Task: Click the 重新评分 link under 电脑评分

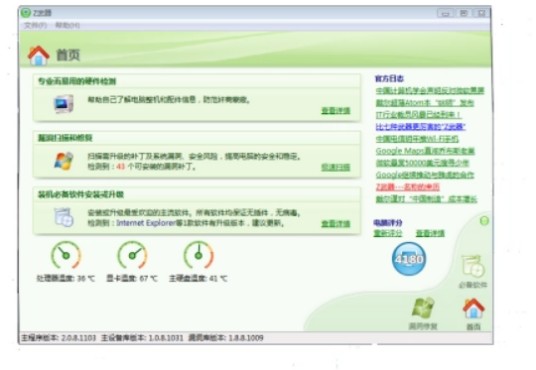Action: [388, 234]
